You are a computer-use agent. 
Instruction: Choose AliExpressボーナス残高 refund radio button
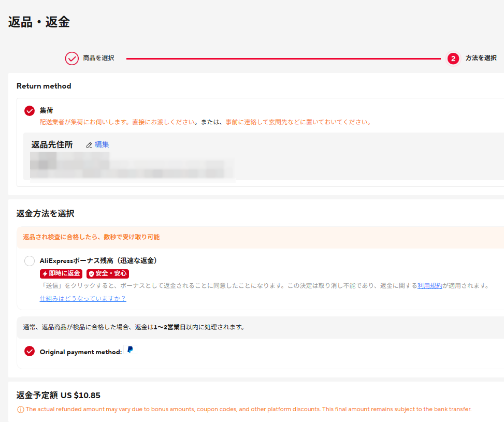(x=30, y=261)
